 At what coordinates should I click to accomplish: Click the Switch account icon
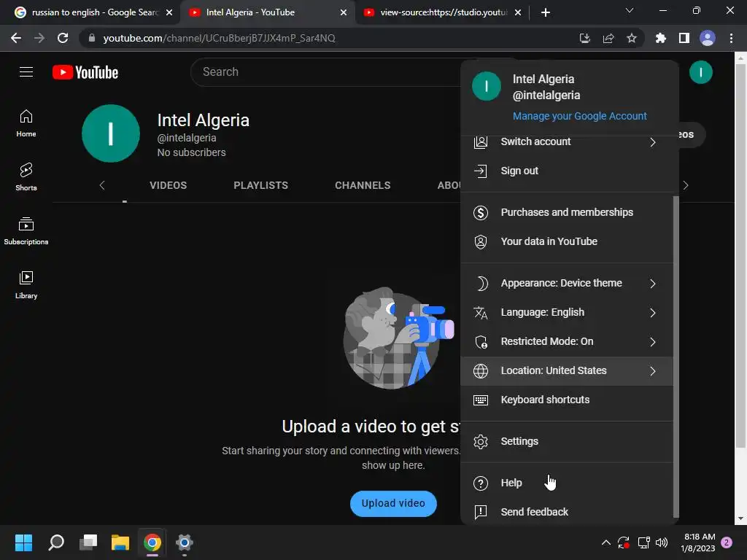(x=481, y=142)
